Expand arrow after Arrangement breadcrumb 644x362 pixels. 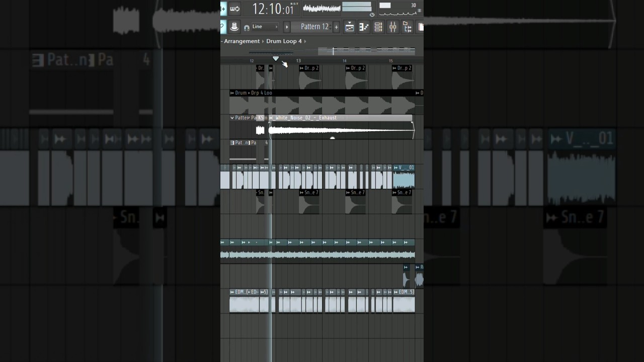pyautogui.click(x=263, y=41)
